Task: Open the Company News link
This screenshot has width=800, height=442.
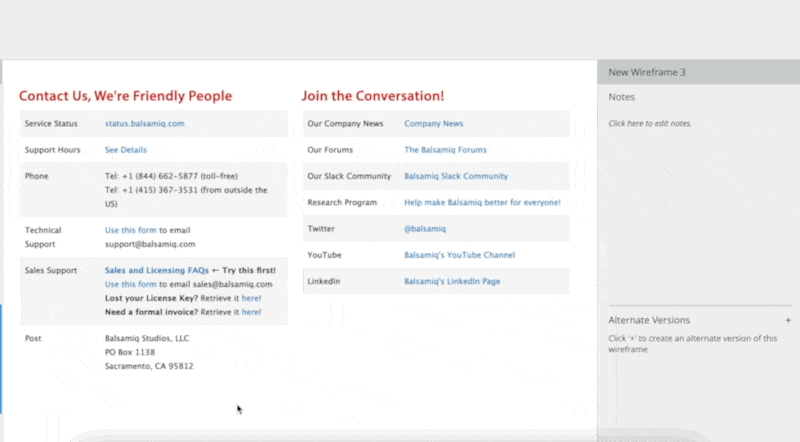Action: pos(433,124)
